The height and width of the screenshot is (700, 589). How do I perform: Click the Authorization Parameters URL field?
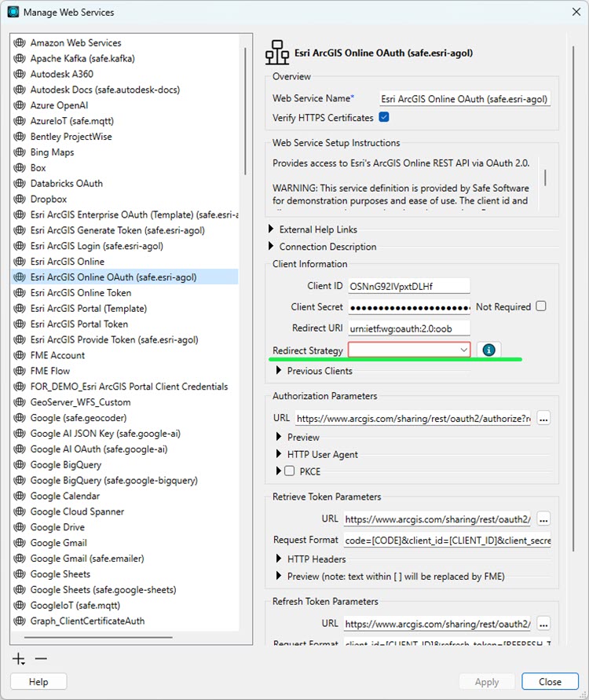tap(413, 418)
